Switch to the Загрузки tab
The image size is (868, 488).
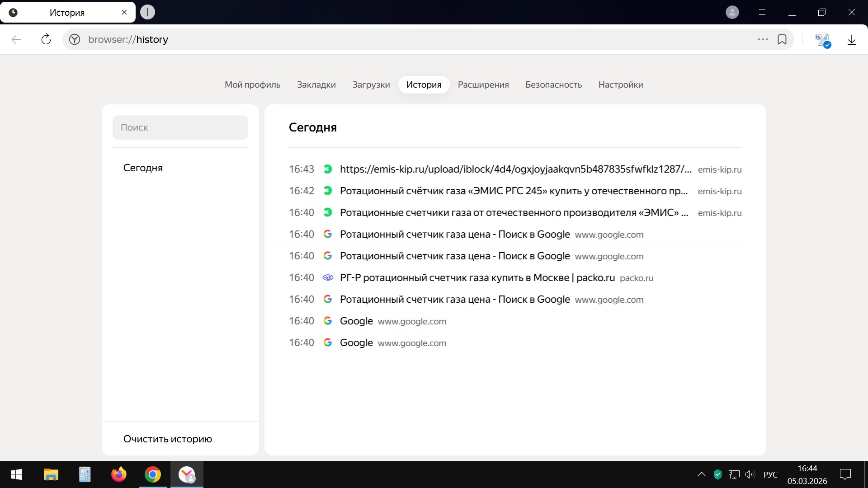coord(371,84)
